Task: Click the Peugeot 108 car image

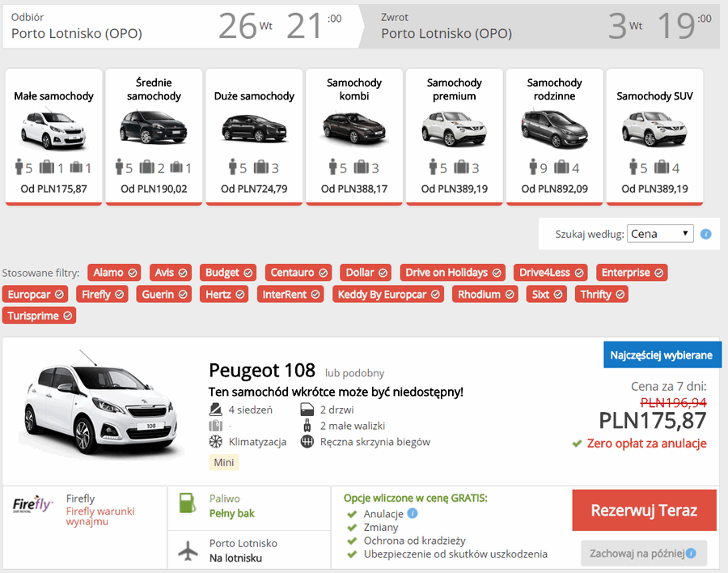Action: click(x=101, y=403)
